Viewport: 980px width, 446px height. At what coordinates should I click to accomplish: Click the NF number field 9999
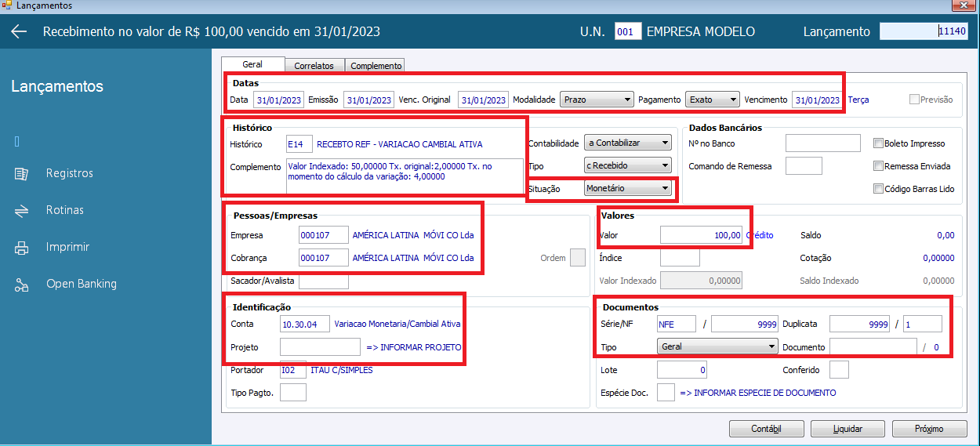745,324
